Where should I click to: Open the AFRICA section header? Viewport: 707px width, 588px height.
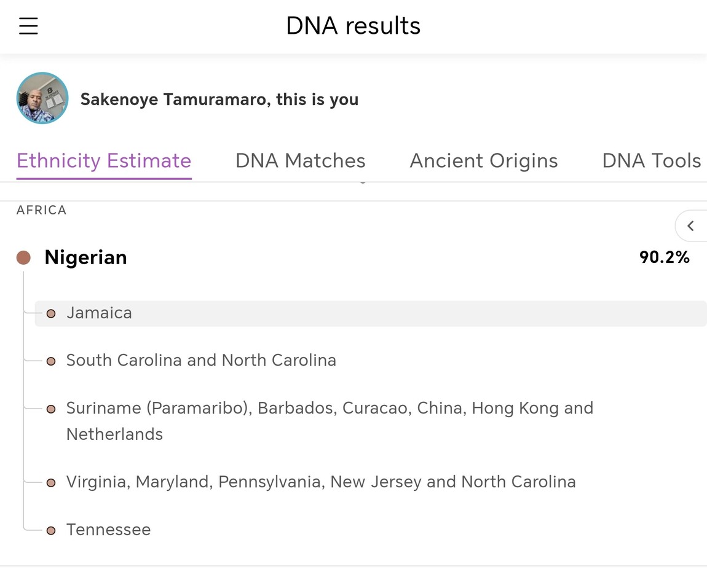(41, 210)
